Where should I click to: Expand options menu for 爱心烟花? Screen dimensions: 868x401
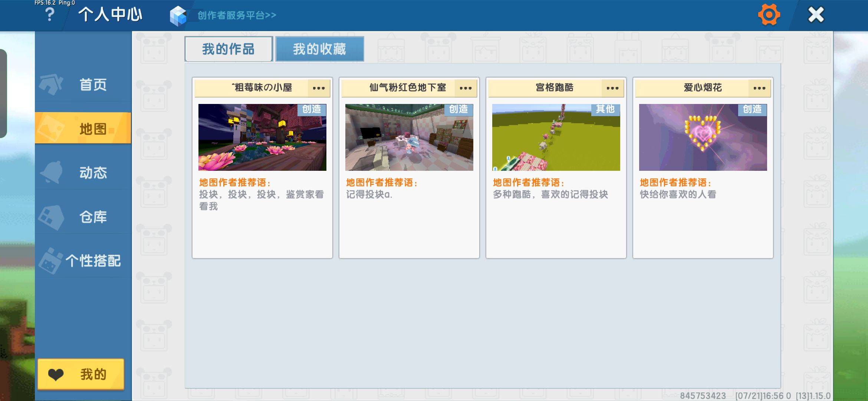click(x=759, y=88)
